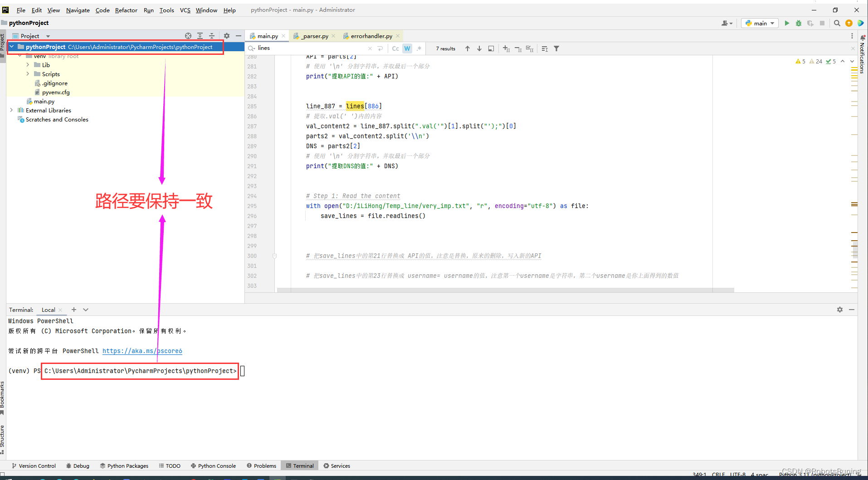Click the IDE update arrow icon
The width and height of the screenshot is (868, 480).
point(849,23)
